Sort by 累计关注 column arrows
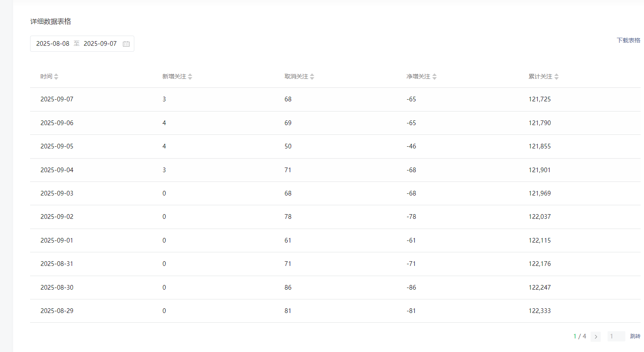The height and width of the screenshot is (352, 644). pyautogui.click(x=557, y=77)
